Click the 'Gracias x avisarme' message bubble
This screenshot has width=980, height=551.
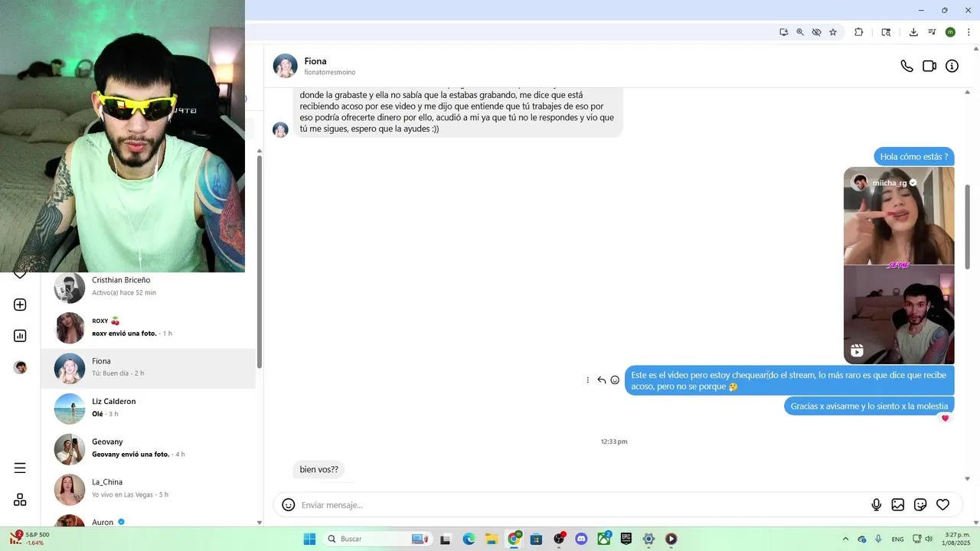[x=869, y=406]
